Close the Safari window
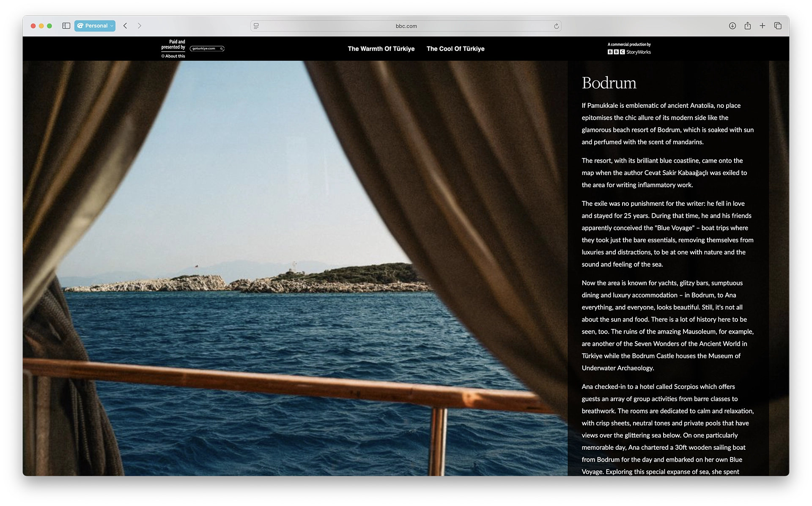 tap(33, 26)
